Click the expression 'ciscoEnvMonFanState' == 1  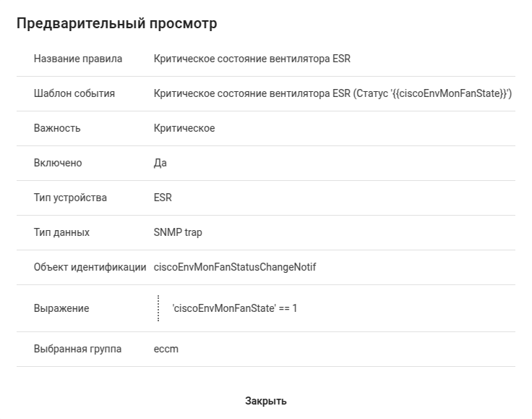click(235, 308)
